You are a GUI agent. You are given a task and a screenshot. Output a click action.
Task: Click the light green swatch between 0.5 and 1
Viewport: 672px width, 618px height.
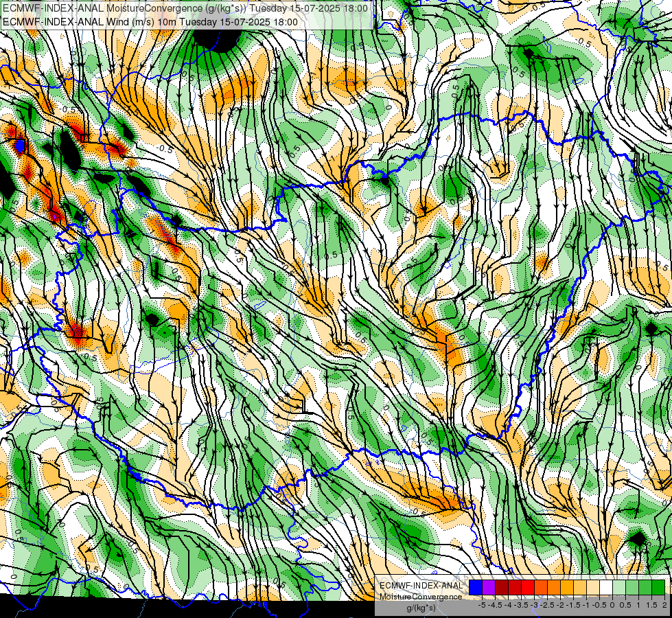tap(632, 588)
